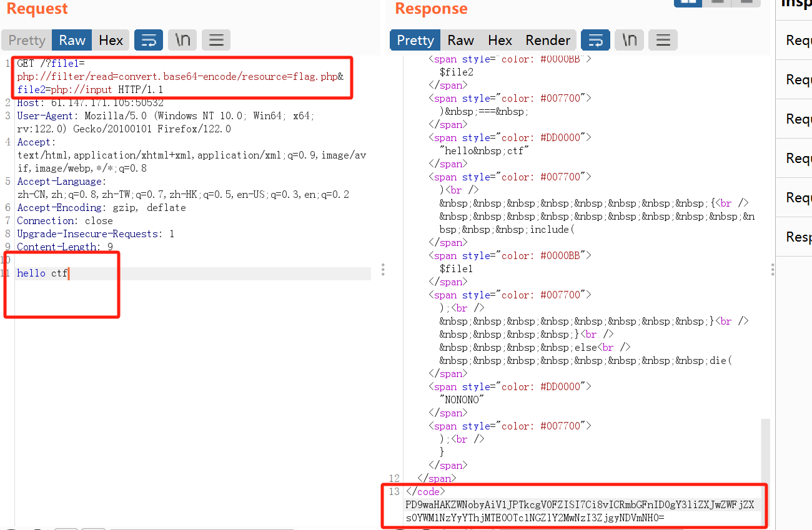
Task: Open the Request panel hamburger options menu
Action: click(x=216, y=40)
